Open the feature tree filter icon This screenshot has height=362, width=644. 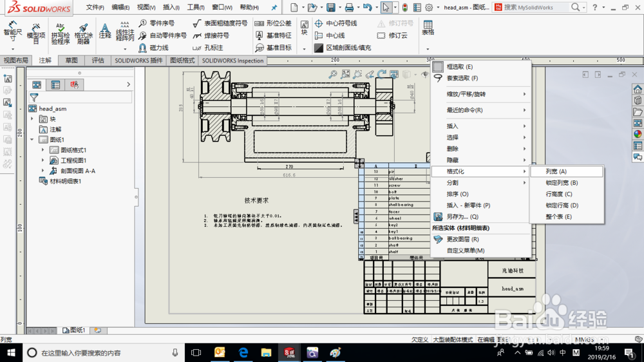pyautogui.click(x=34, y=97)
